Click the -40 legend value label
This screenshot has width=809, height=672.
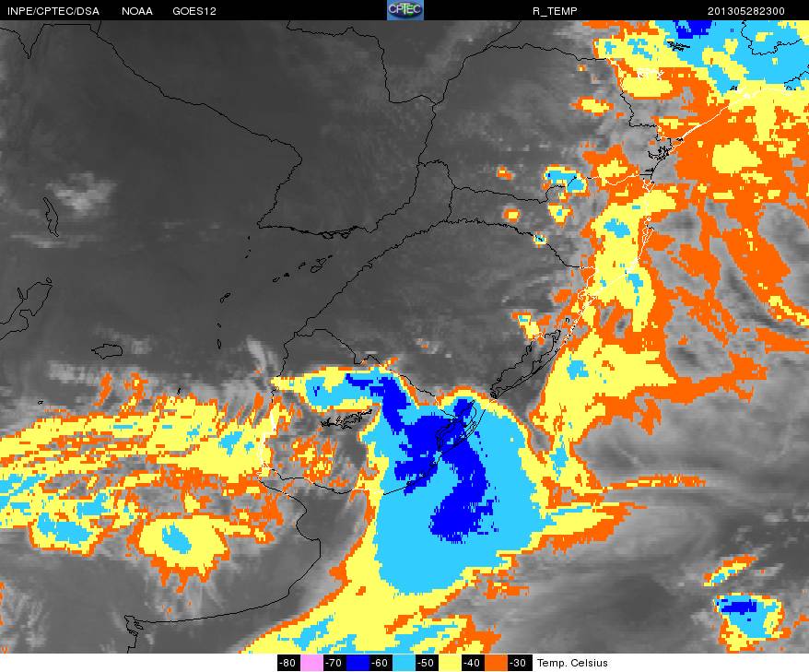click(x=472, y=663)
